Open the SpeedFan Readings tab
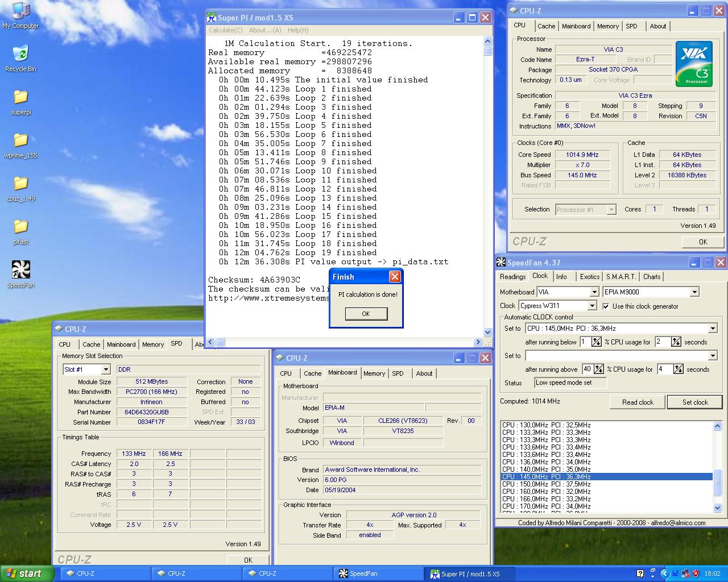 coord(512,277)
